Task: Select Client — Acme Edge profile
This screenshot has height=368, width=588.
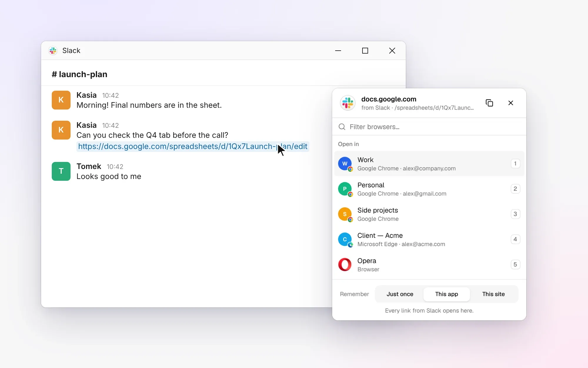Action: (x=429, y=240)
